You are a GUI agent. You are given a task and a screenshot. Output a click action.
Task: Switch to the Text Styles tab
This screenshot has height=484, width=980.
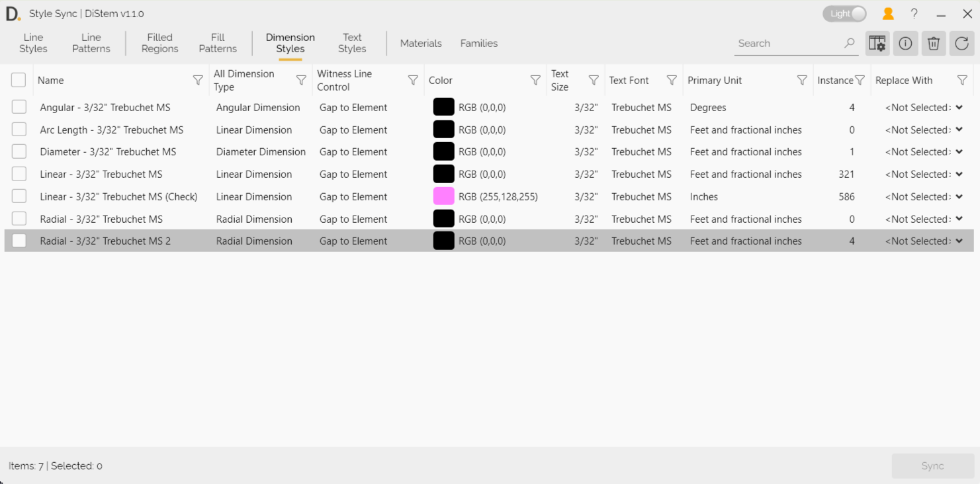[352, 44]
